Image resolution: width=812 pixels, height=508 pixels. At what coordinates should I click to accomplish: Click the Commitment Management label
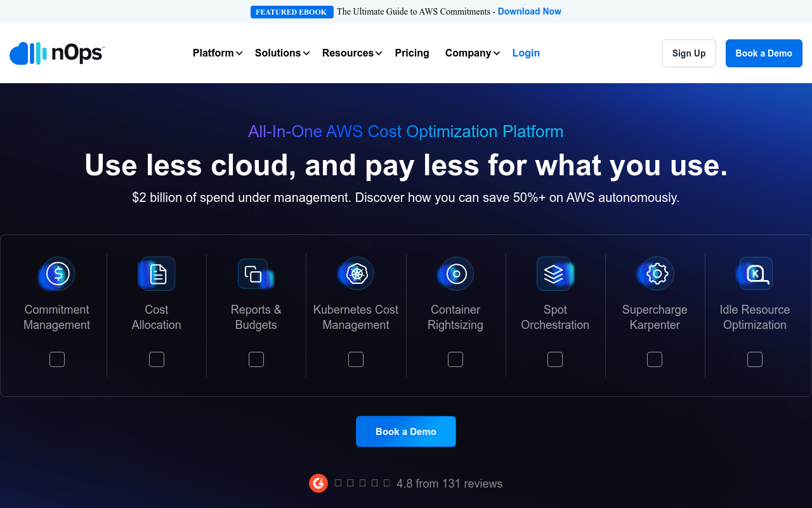[x=57, y=317]
